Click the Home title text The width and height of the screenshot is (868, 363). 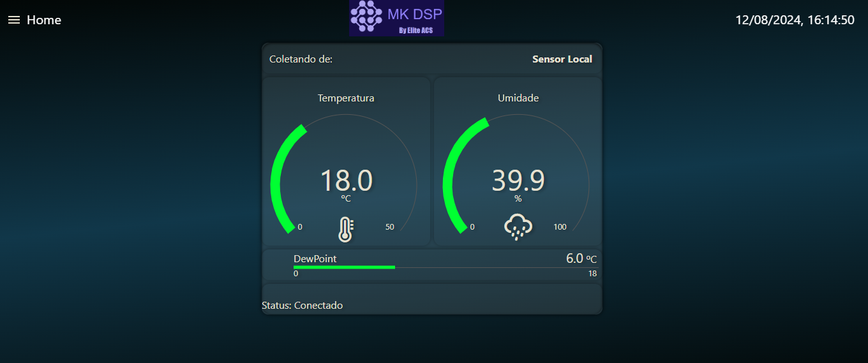44,20
